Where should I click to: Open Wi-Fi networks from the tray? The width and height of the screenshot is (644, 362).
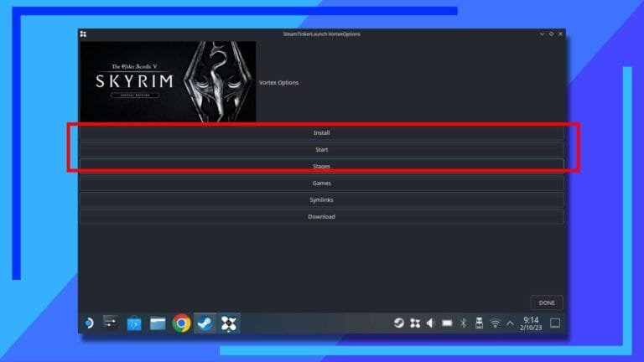pos(495,323)
